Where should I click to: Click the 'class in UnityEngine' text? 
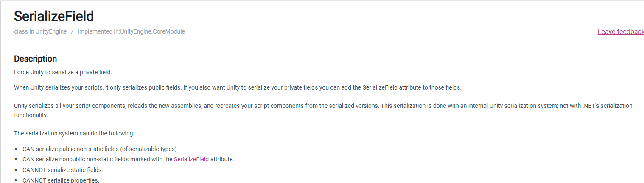click(40, 31)
